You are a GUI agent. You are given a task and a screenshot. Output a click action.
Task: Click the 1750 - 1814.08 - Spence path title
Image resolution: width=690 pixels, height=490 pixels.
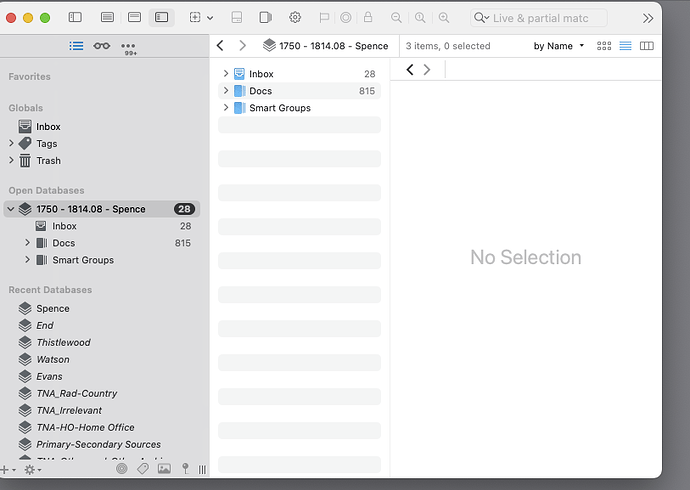[x=326, y=46]
